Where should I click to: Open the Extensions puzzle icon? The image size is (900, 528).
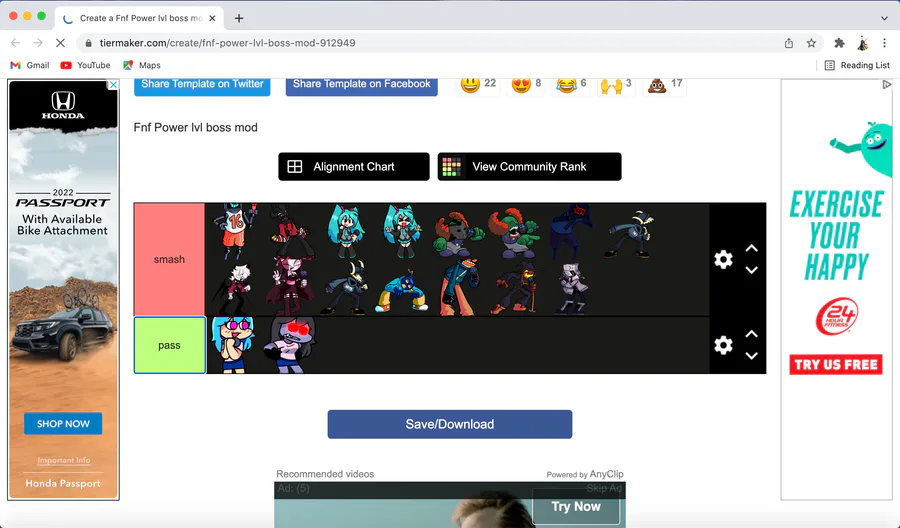pos(839,43)
